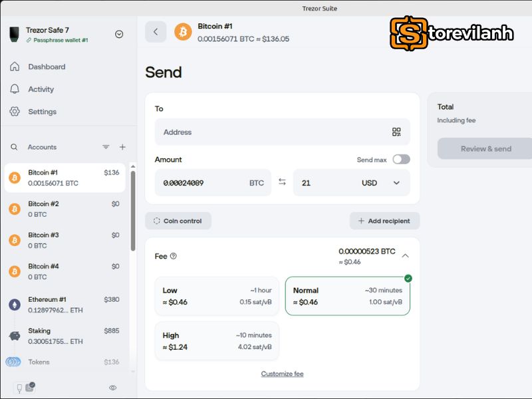
Task: Click the Bitcoin #2 coin icon
Action: point(15,209)
